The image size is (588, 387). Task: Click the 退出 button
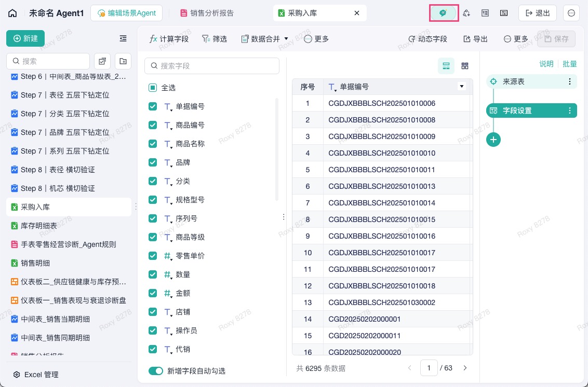[538, 13]
